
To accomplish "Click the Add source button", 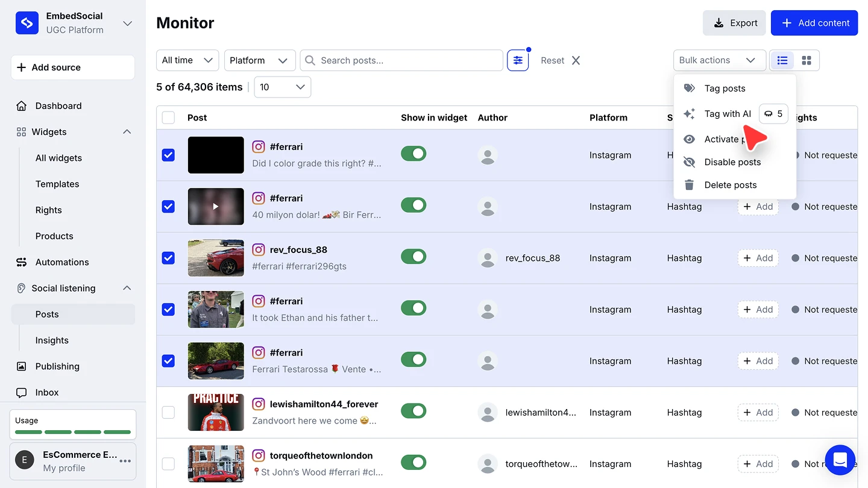I will pyautogui.click(x=73, y=67).
